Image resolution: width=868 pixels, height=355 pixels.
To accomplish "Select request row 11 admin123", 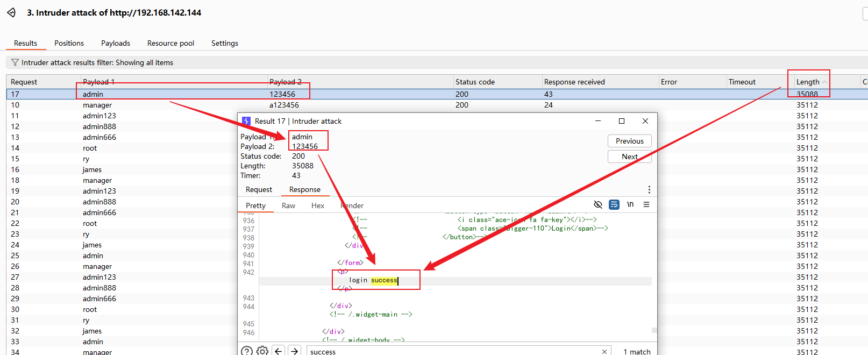I will 122,116.
